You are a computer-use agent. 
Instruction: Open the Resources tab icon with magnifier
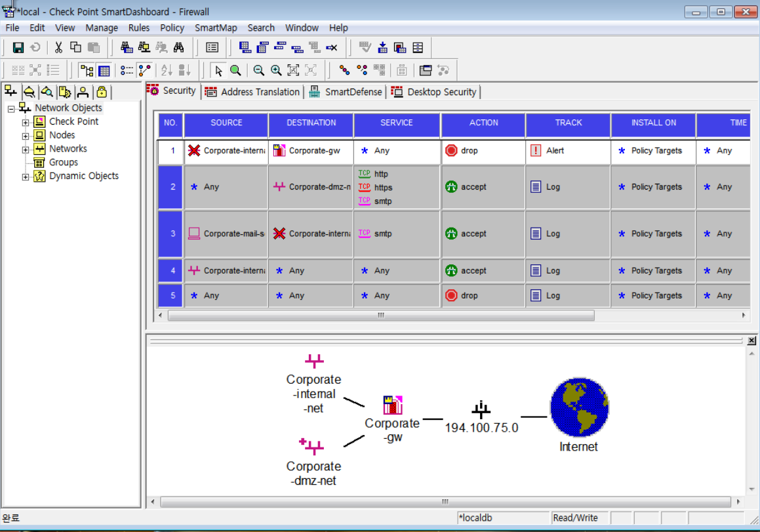pyautogui.click(x=47, y=91)
